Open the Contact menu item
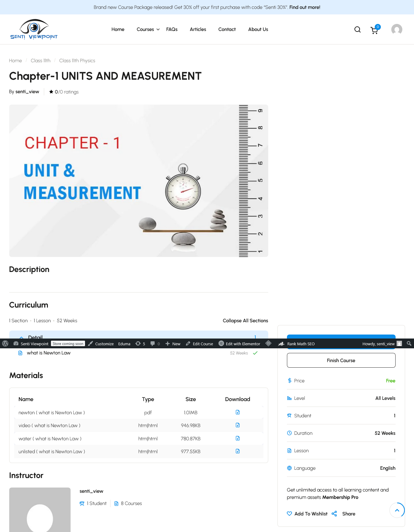The height and width of the screenshot is (532, 414). 227,29
